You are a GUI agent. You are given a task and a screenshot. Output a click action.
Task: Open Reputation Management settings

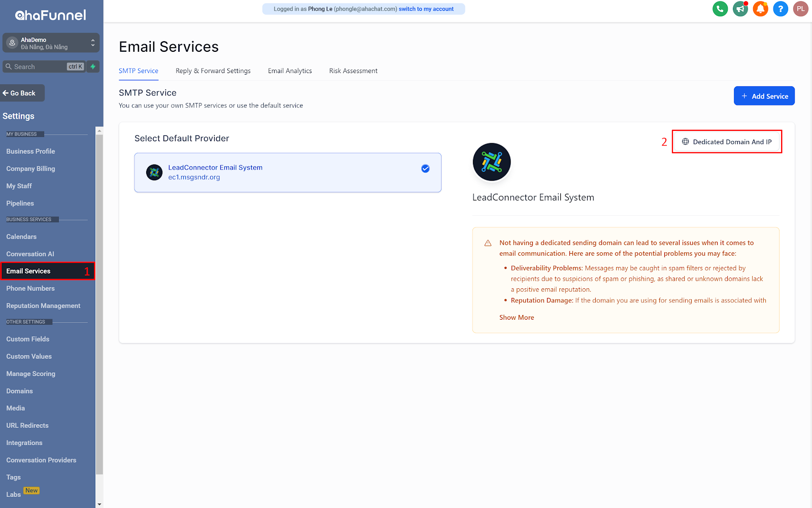[43, 306]
